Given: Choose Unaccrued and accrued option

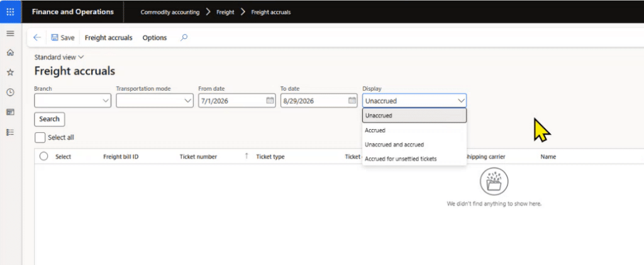Looking at the screenshot, I should [x=414, y=145].
